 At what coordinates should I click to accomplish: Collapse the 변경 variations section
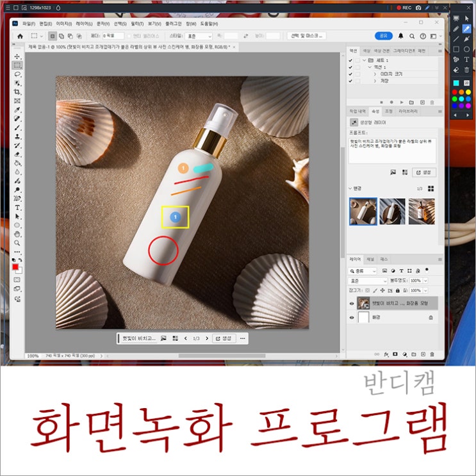[350, 188]
